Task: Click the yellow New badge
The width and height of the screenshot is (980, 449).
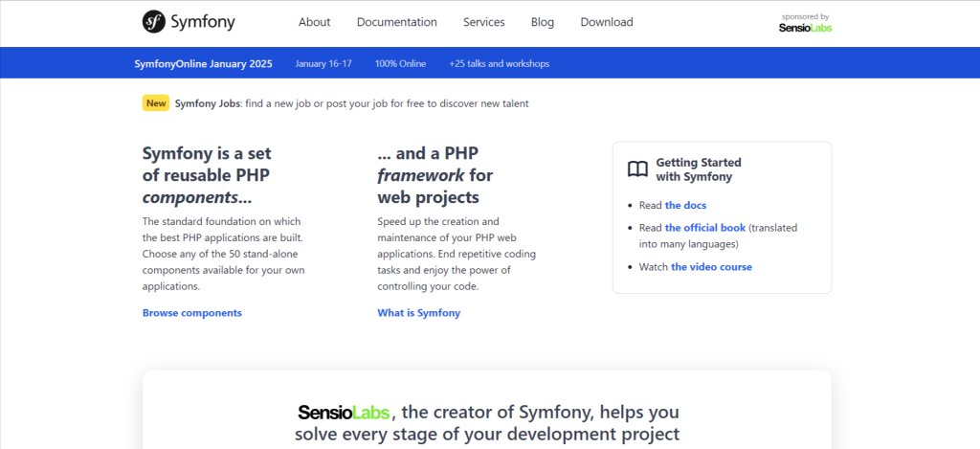Action: click(156, 103)
